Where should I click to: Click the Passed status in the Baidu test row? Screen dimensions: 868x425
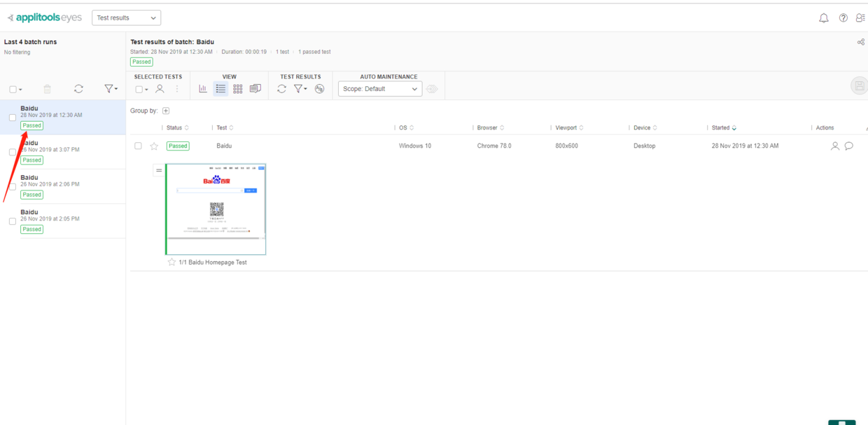coord(178,146)
